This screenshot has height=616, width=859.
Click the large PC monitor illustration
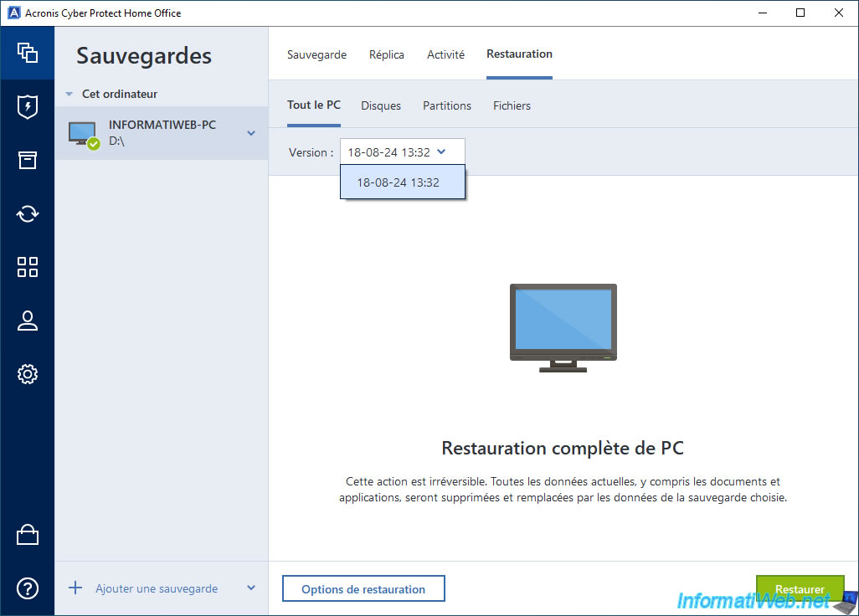[x=563, y=327]
